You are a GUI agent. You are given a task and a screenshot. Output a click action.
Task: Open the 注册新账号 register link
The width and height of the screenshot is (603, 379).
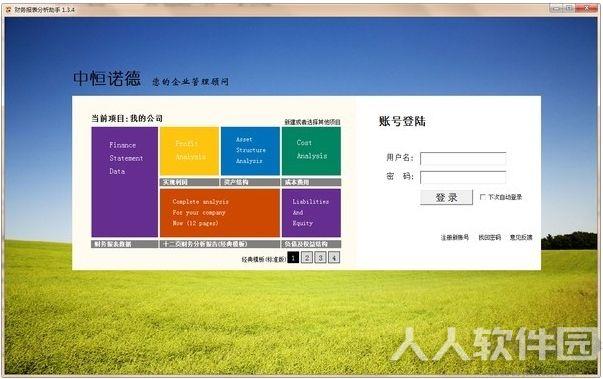[x=455, y=238]
